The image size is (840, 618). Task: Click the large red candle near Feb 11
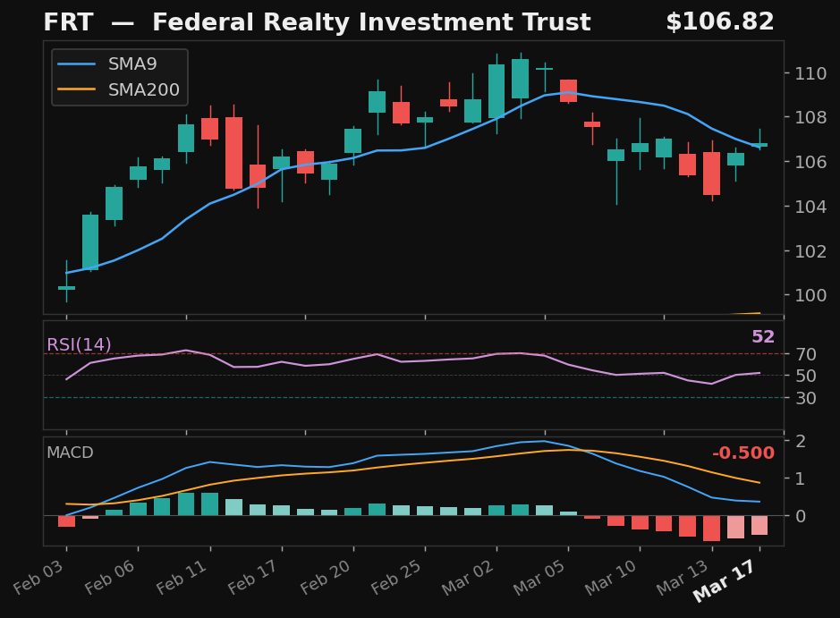coord(234,152)
